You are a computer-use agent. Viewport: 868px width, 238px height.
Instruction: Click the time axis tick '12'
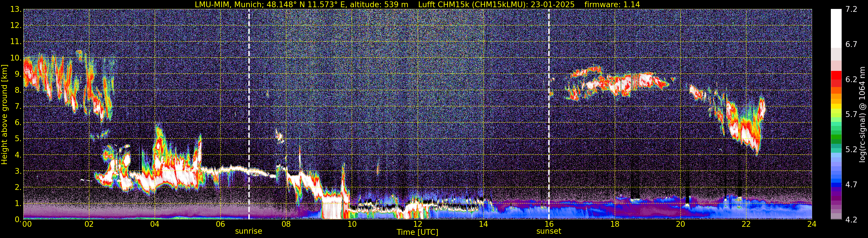tap(417, 224)
